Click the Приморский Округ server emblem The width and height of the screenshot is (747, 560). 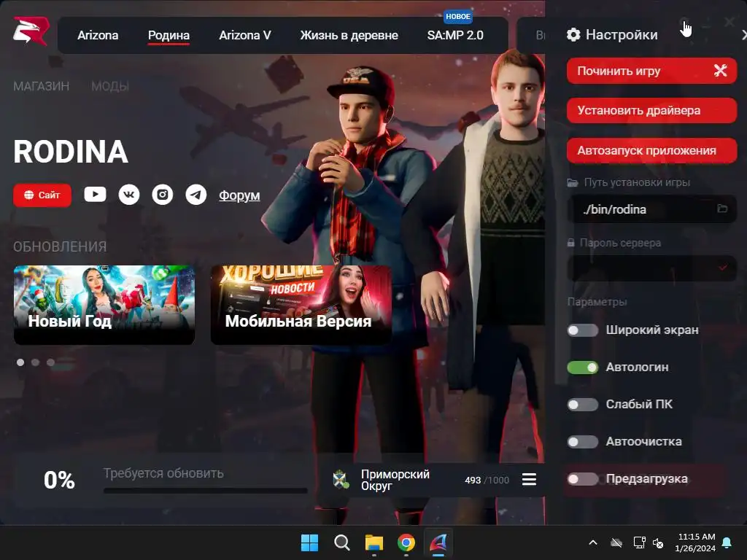pyautogui.click(x=341, y=479)
